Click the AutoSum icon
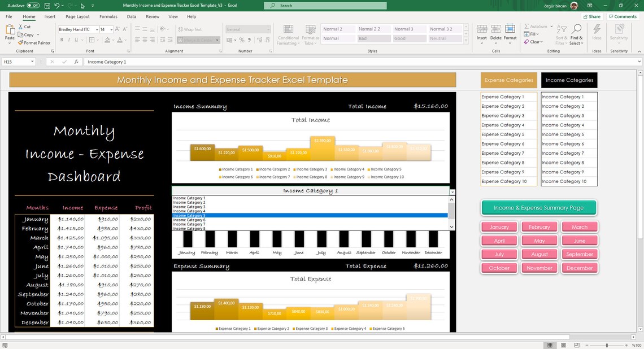Image resolution: width=644 pixels, height=349 pixels. point(528,27)
